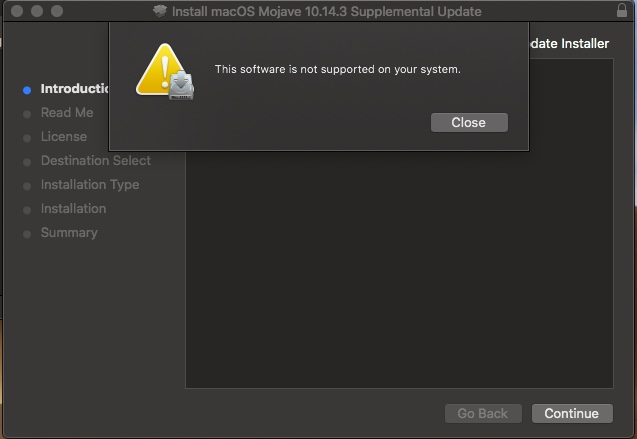This screenshot has height=439, width=637.
Task: Click the Continue button
Action: click(x=572, y=413)
